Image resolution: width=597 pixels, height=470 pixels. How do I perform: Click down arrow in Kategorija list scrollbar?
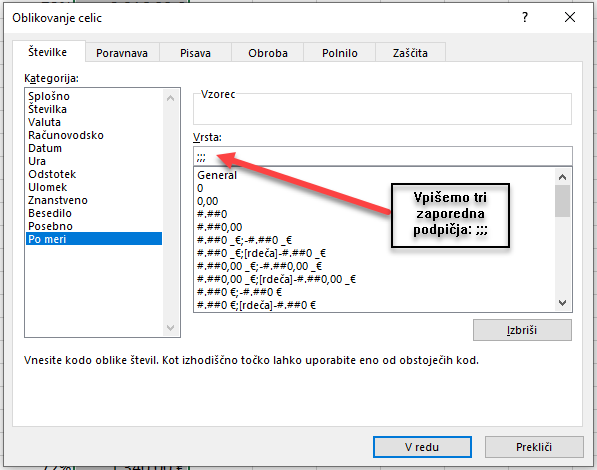pyautogui.click(x=171, y=328)
